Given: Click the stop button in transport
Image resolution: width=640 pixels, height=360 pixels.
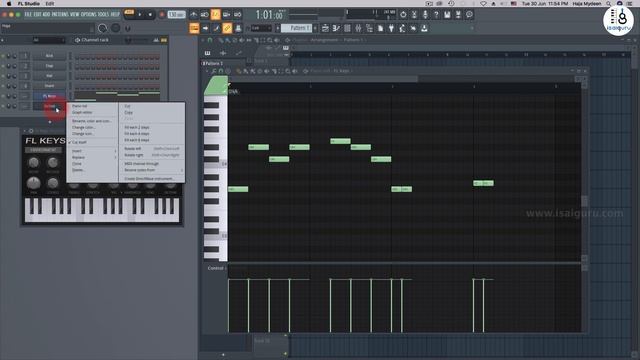Looking at the screenshot, I should (x=150, y=15).
